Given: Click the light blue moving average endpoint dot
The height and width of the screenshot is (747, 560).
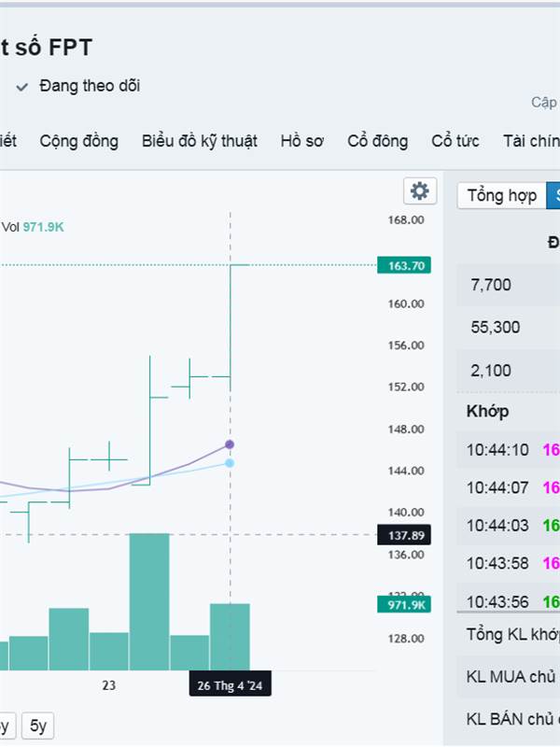Looking at the screenshot, I should [230, 463].
